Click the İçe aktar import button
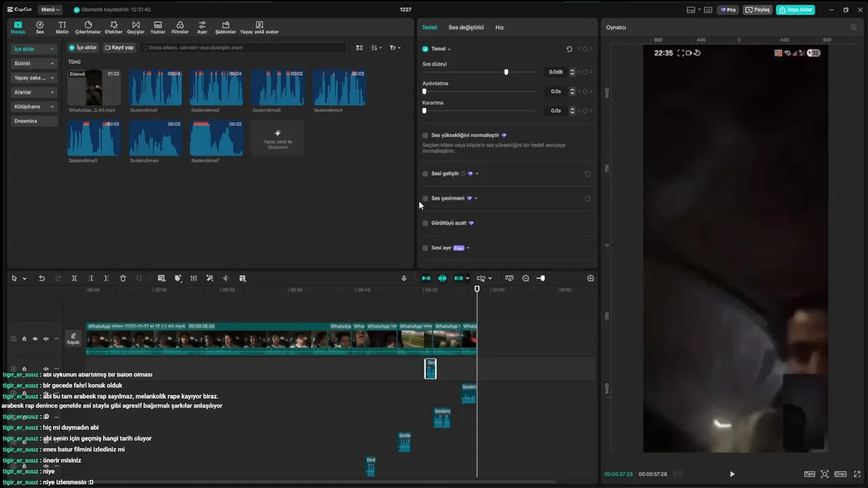 [x=83, y=47]
